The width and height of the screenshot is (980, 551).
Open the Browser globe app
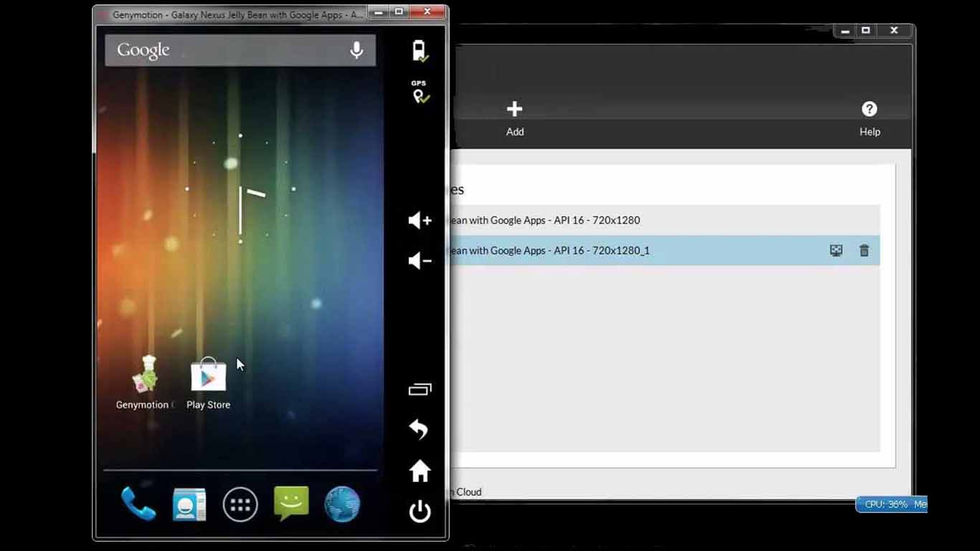[x=342, y=504]
